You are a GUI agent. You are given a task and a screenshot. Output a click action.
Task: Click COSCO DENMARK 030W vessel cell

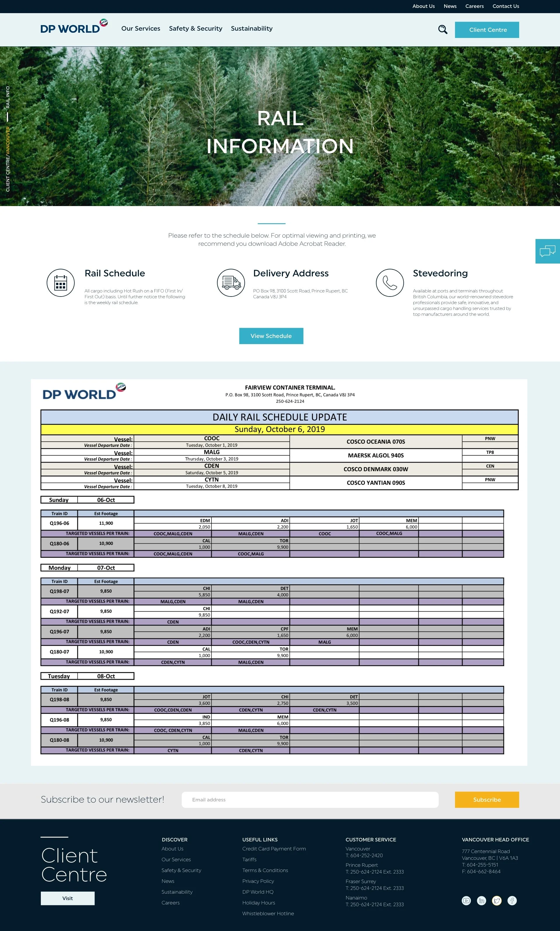[x=376, y=469]
